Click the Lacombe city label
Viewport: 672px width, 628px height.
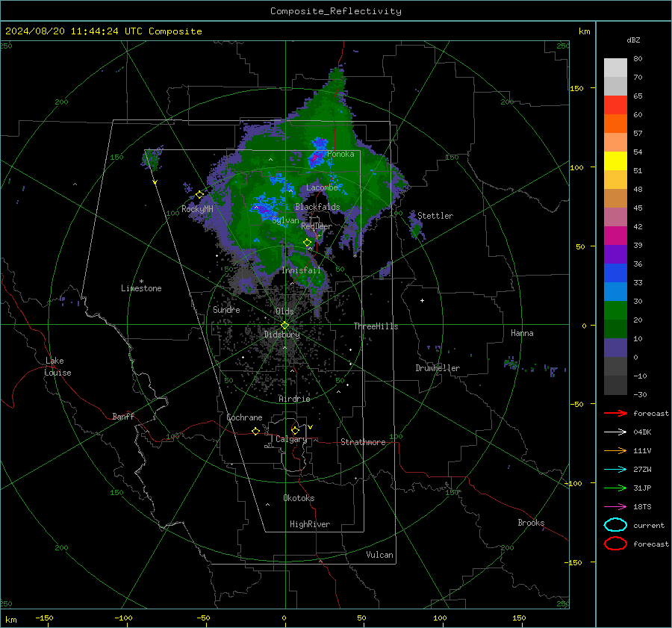click(x=322, y=187)
